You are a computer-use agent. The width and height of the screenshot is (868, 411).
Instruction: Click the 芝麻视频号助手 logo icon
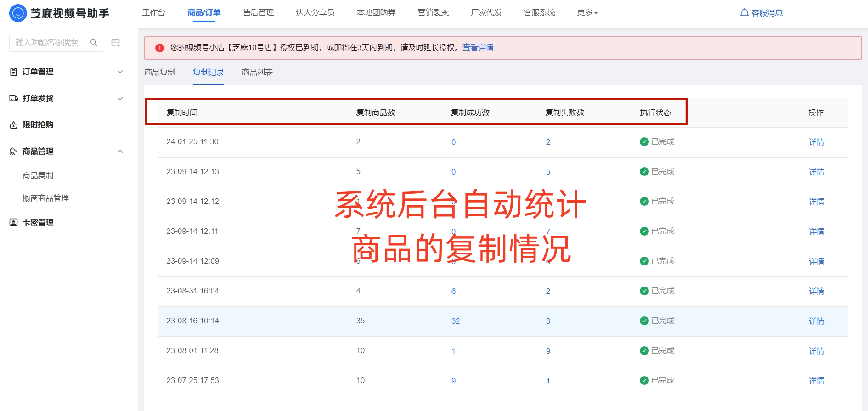(x=18, y=13)
